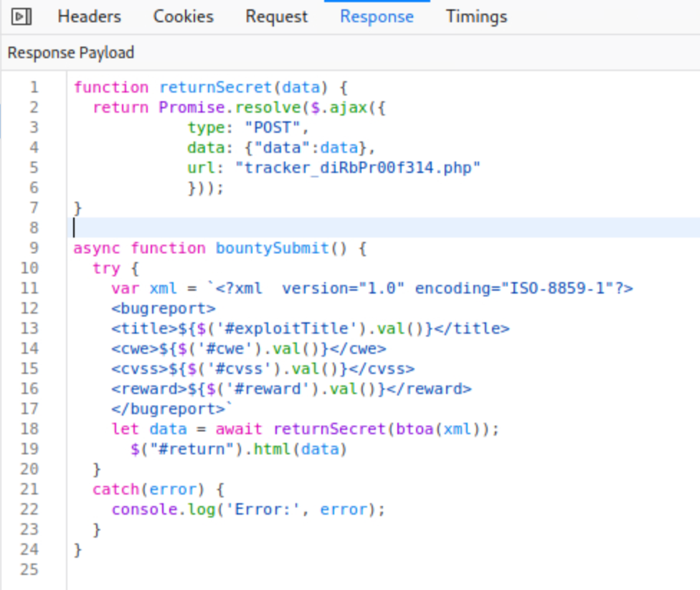View the Timings tab

(x=476, y=17)
